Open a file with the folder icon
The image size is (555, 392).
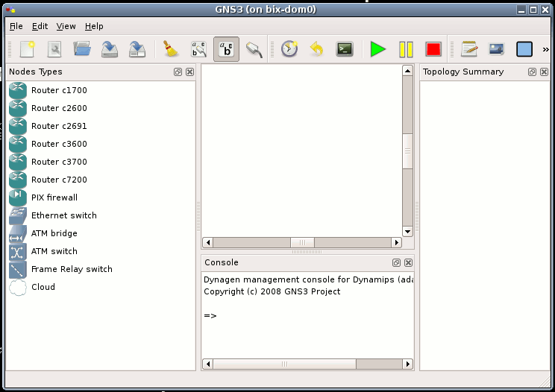[x=82, y=48]
